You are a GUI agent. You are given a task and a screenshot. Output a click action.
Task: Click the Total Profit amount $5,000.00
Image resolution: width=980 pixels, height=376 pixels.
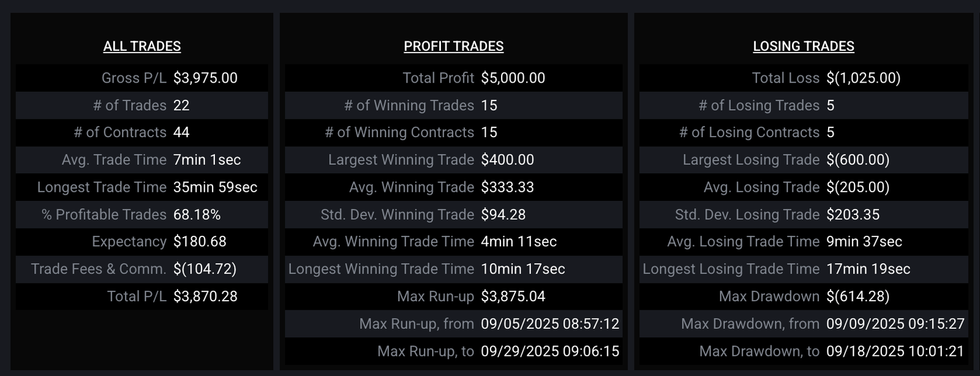[x=513, y=78]
